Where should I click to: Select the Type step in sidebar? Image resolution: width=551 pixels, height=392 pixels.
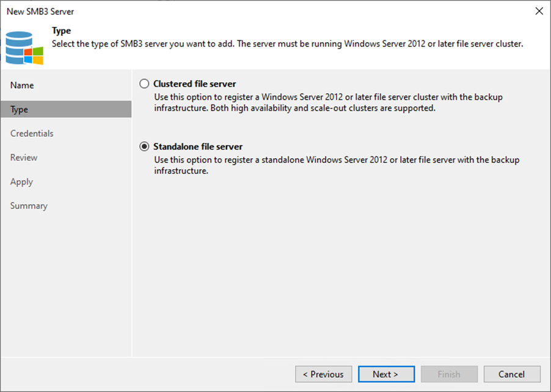coord(20,109)
